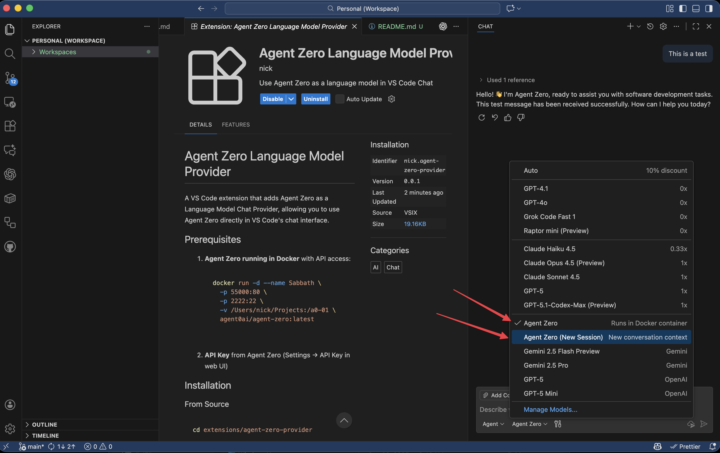Viewport: 720px width, 453px height.
Task: Go forward with the title bar arrow
Action: pyautogui.click(x=214, y=8)
